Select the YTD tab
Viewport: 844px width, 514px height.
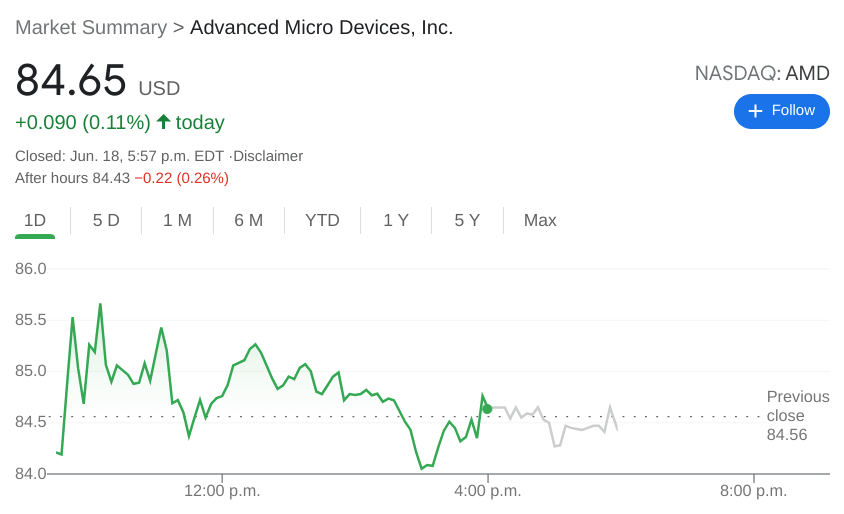pyautogui.click(x=322, y=220)
